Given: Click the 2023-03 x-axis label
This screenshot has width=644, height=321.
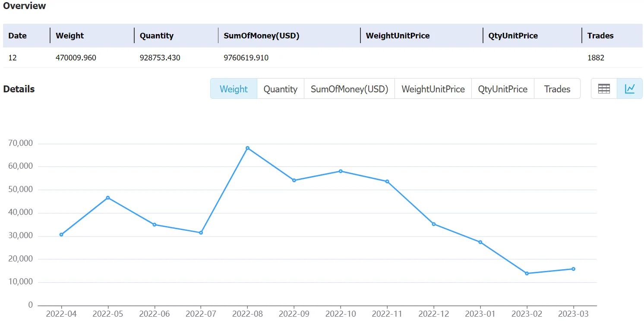Looking at the screenshot, I should pyautogui.click(x=573, y=314).
